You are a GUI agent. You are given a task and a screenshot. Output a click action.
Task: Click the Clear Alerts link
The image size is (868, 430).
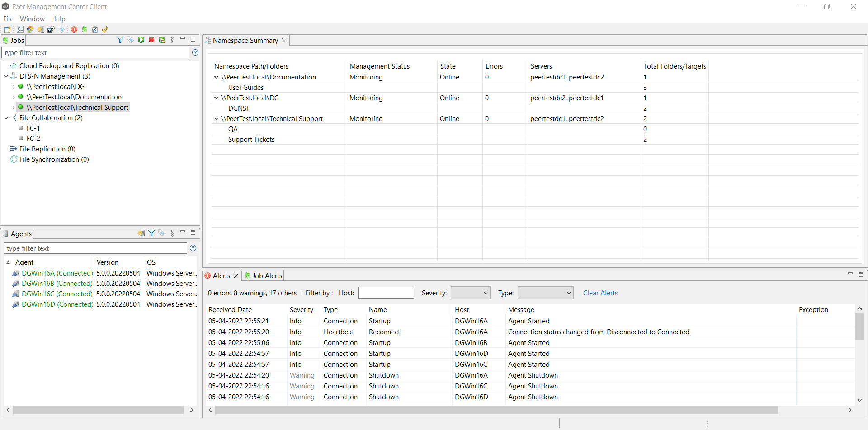click(600, 293)
